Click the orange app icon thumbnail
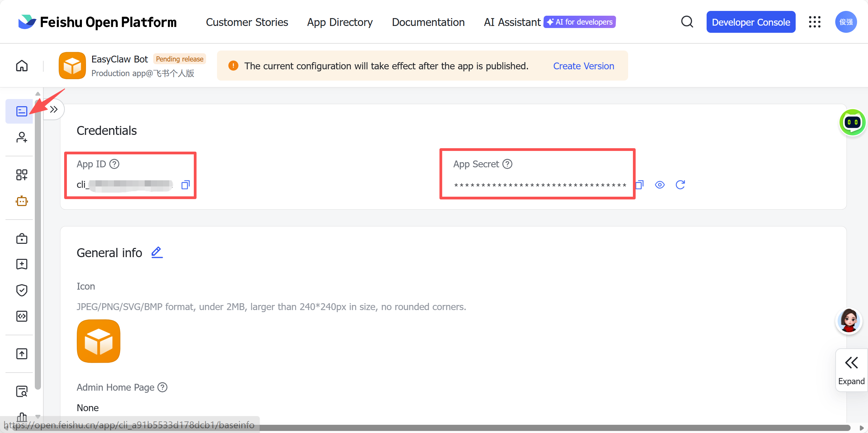Image resolution: width=868 pixels, height=433 pixels. 99,341
